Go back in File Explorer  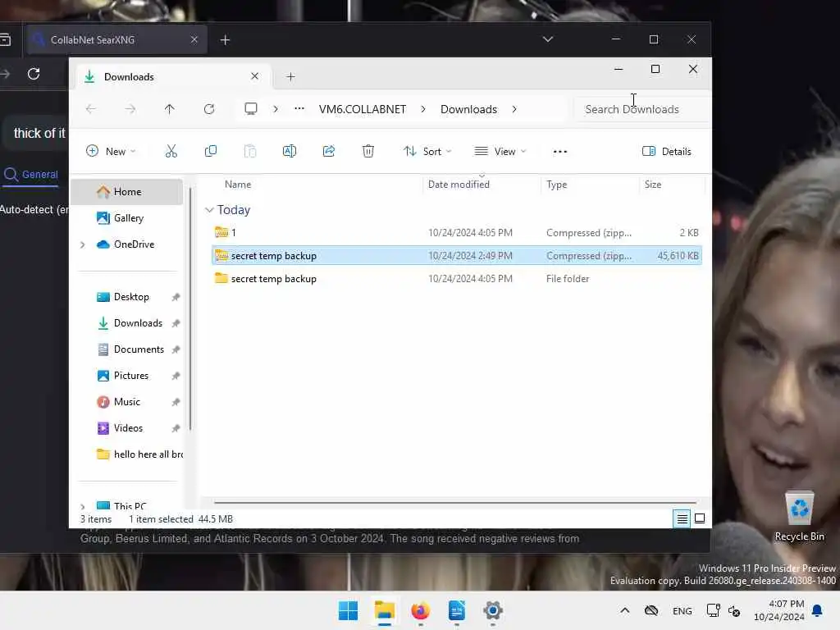(91, 109)
